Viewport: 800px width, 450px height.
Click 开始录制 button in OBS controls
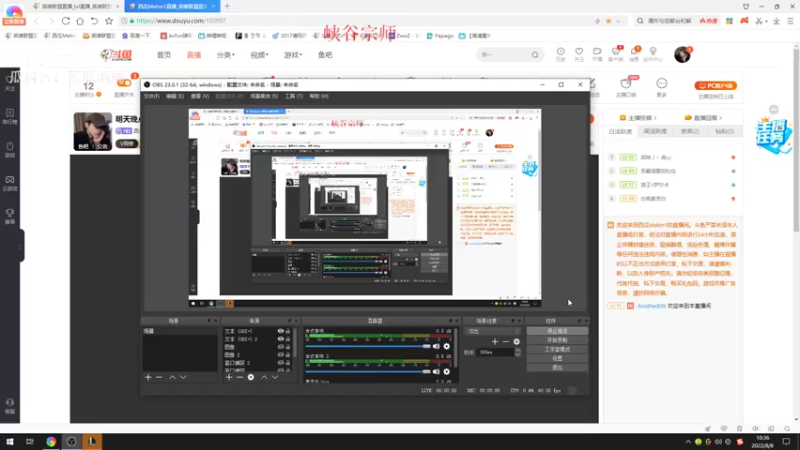pos(557,340)
